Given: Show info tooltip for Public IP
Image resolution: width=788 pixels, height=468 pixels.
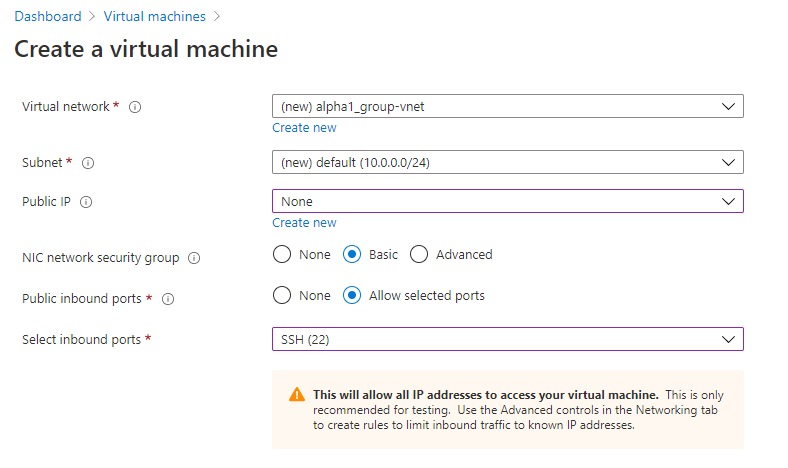Looking at the screenshot, I should [86, 202].
